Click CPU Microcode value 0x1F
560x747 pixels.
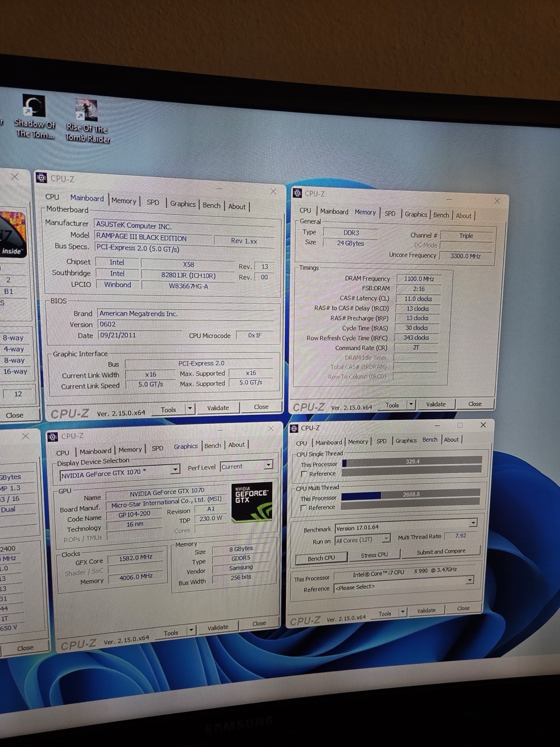[255, 336]
